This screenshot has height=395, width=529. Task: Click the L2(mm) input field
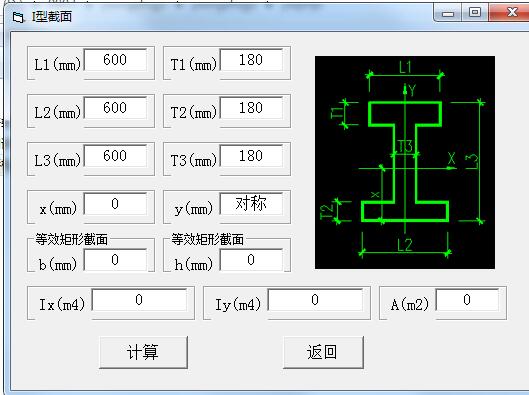115,108
